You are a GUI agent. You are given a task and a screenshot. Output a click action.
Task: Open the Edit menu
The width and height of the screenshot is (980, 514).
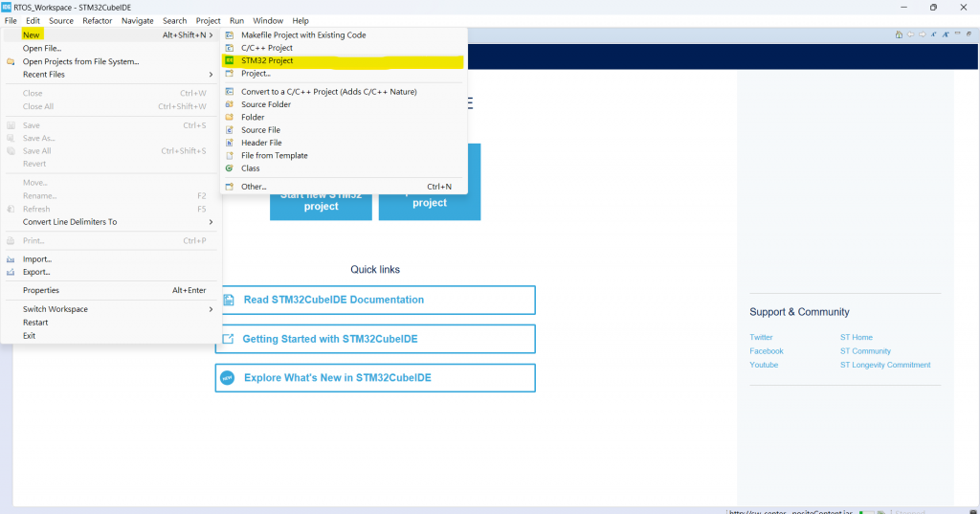(x=33, y=21)
